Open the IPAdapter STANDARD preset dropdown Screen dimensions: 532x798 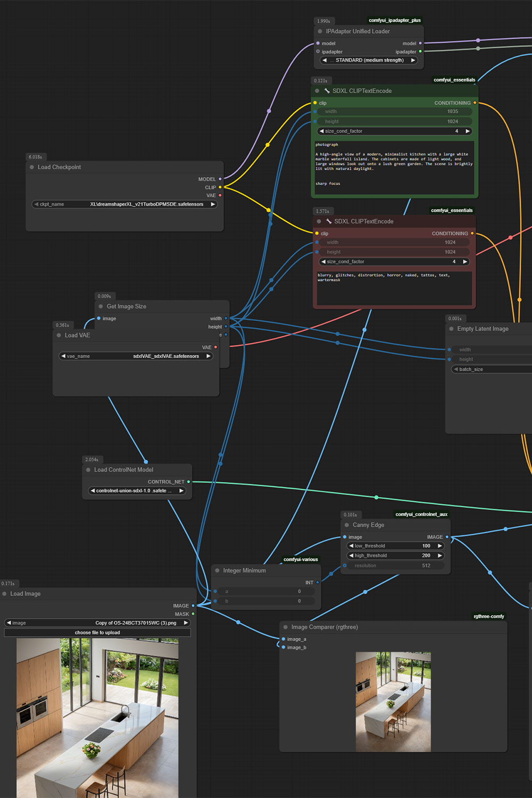(369, 61)
